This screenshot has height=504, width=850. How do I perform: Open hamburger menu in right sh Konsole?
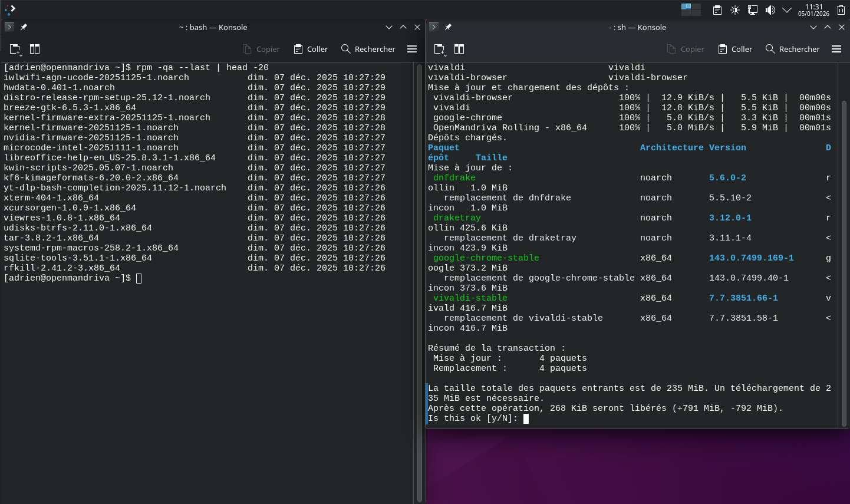(836, 49)
